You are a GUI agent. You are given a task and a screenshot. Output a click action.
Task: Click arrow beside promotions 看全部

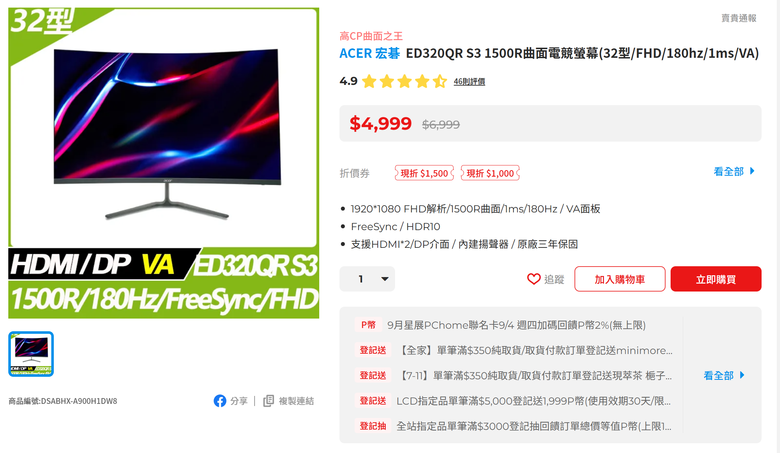pos(742,375)
